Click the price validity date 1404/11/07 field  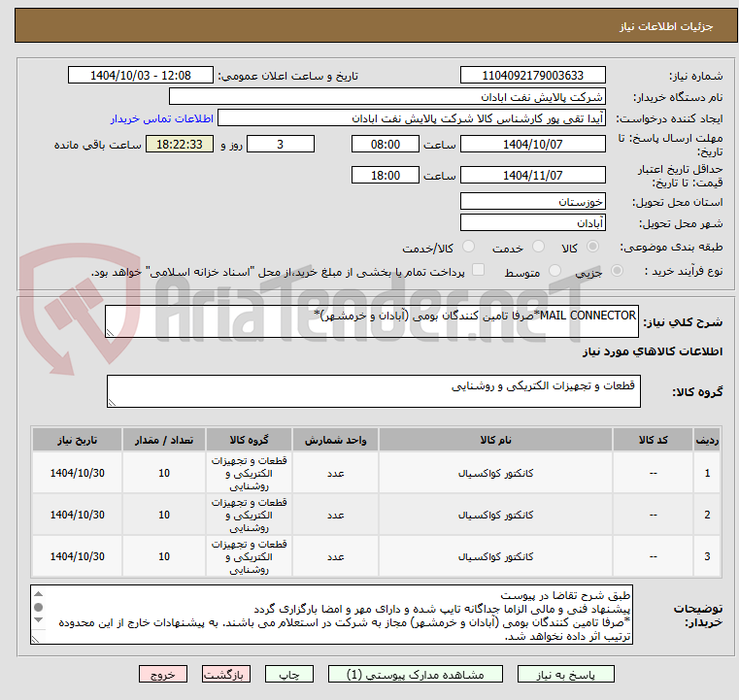(x=532, y=175)
